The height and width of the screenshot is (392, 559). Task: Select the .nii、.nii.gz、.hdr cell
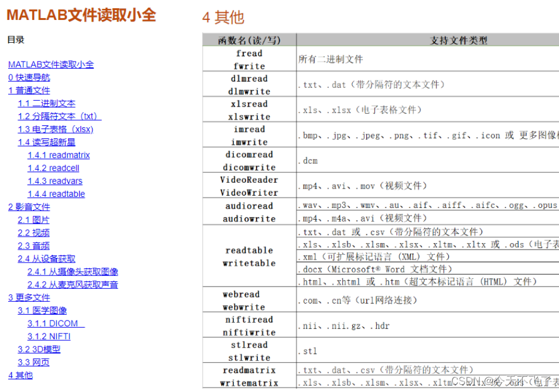point(344,326)
